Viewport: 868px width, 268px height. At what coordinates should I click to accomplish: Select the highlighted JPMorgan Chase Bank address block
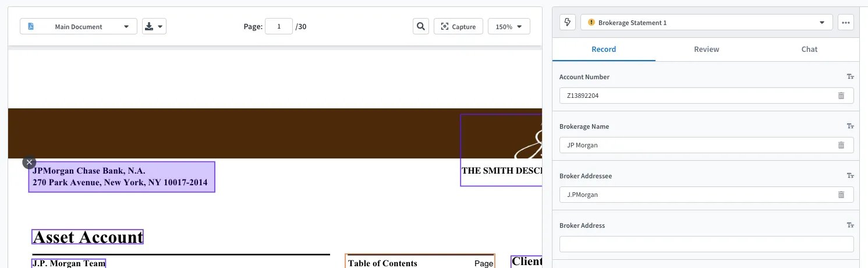coord(122,177)
